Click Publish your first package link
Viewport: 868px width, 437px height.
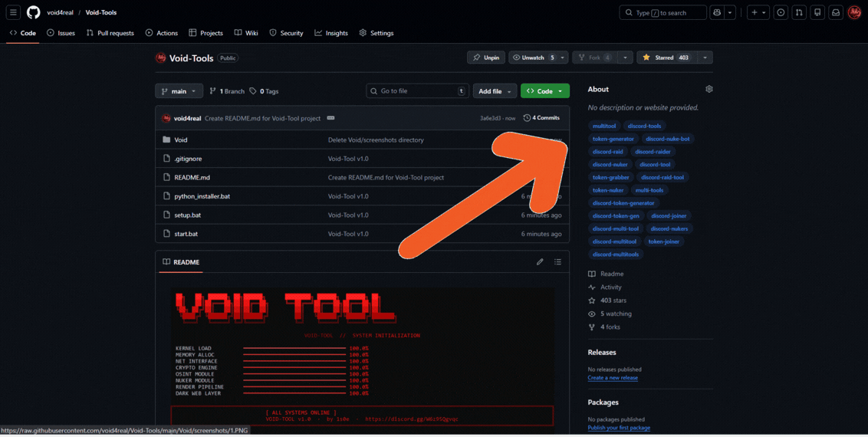[x=619, y=428]
